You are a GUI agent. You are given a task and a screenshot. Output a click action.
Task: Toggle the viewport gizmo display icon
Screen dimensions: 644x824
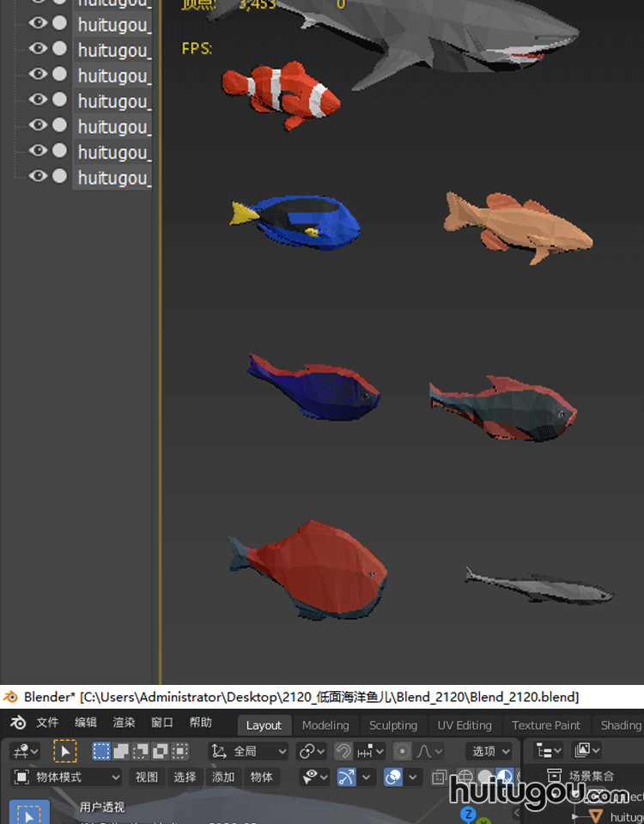pyautogui.click(x=346, y=778)
